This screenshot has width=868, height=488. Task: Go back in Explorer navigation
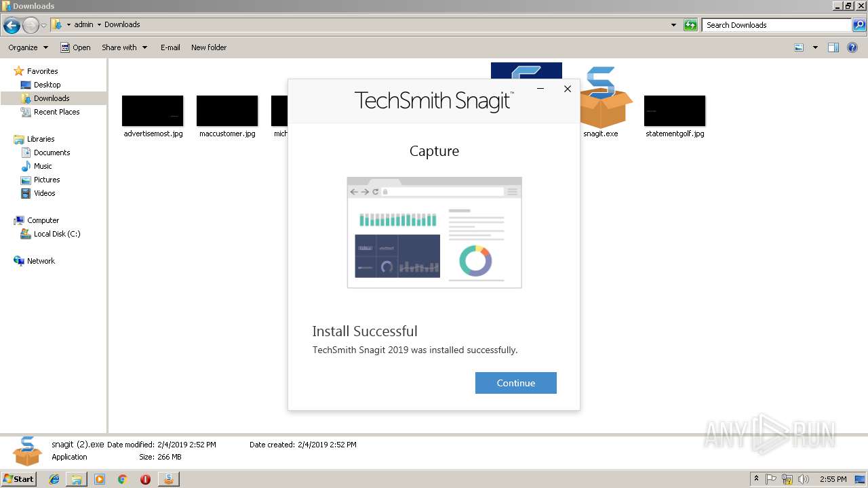pyautogui.click(x=12, y=25)
